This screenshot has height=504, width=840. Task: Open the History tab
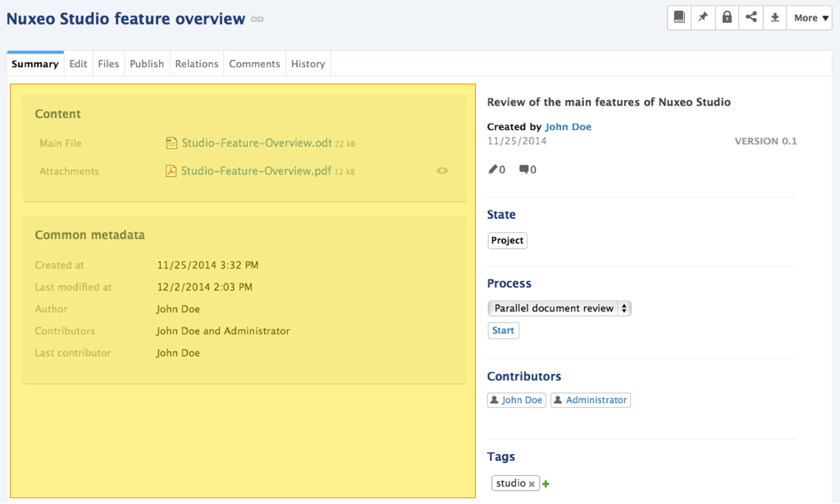308,64
